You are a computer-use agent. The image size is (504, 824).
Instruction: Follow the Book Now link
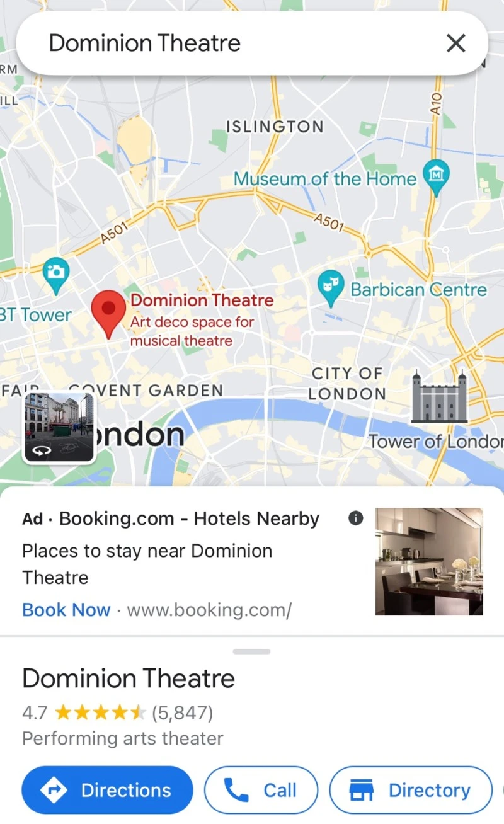(66, 610)
